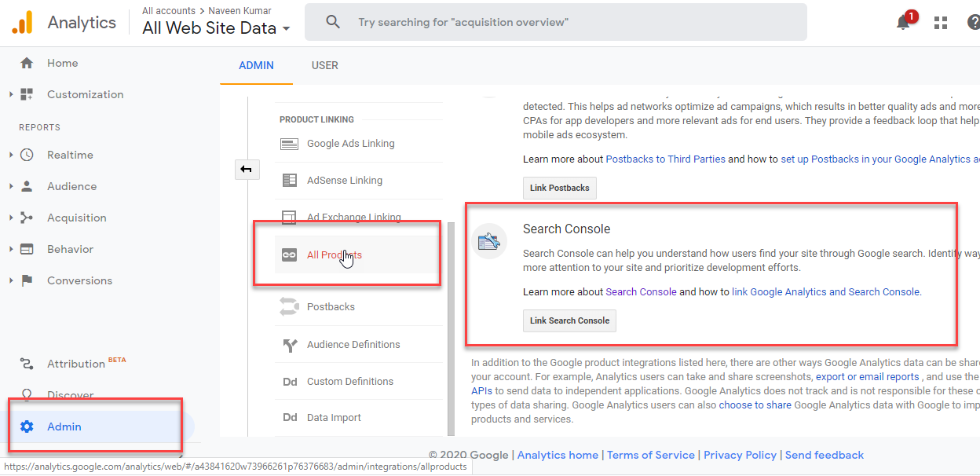Click the Admin gear icon

[x=27, y=427]
